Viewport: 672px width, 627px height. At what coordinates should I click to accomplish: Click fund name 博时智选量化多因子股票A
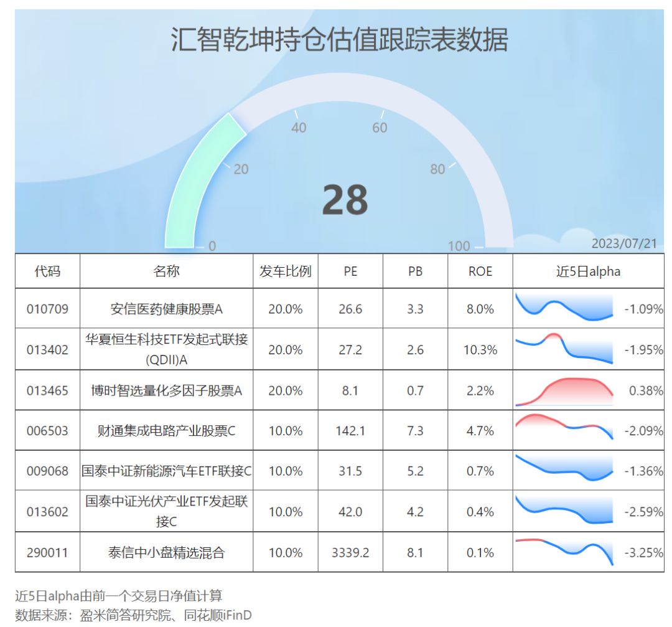point(166,390)
